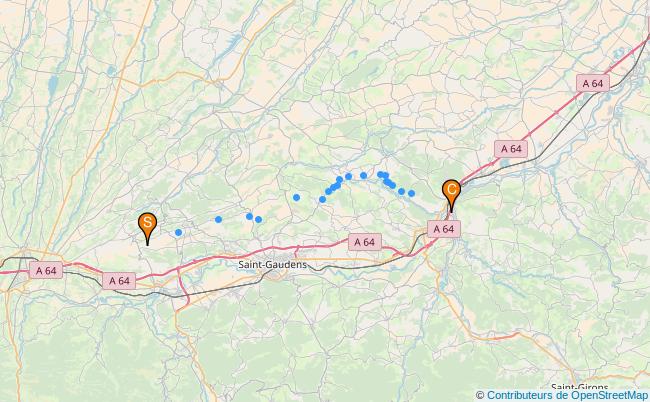Select the westernmost of the three blue dots north of Saint-Gaudens
Image resolution: width=650 pixels, height=402 pixels.
218,219
